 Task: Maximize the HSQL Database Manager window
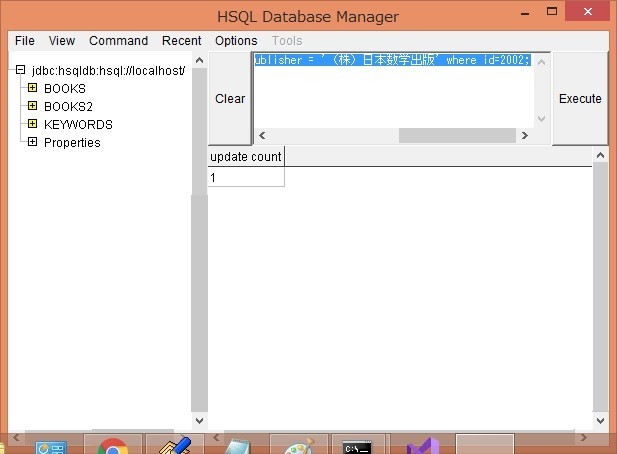pos(552,12)
